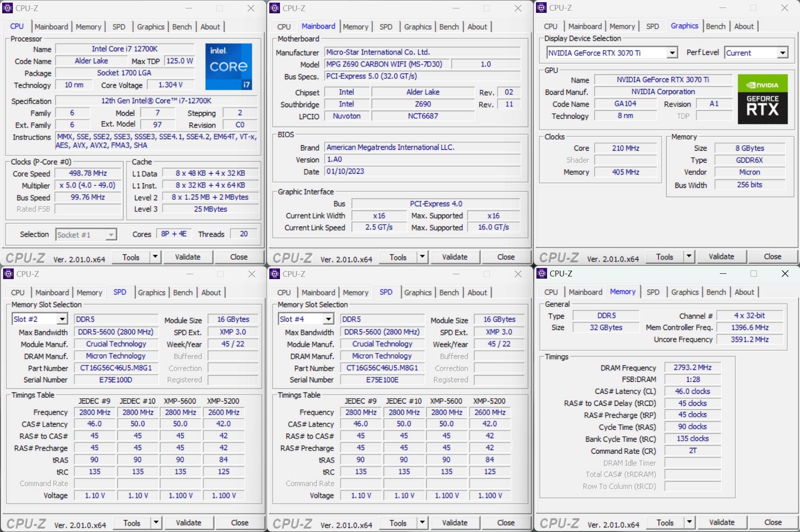Click Command Rate value 2T
This screenshot has width=800, height=532.
point(693,450)
